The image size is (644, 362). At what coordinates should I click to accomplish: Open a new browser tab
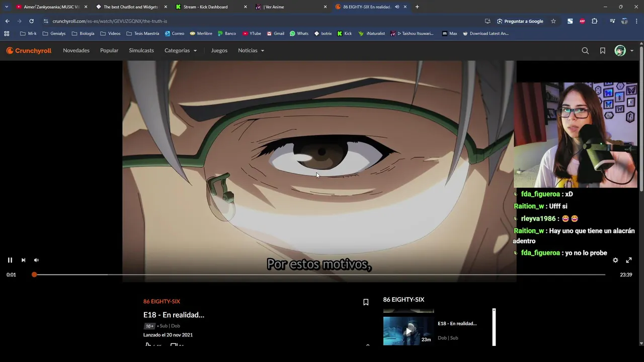417,7
